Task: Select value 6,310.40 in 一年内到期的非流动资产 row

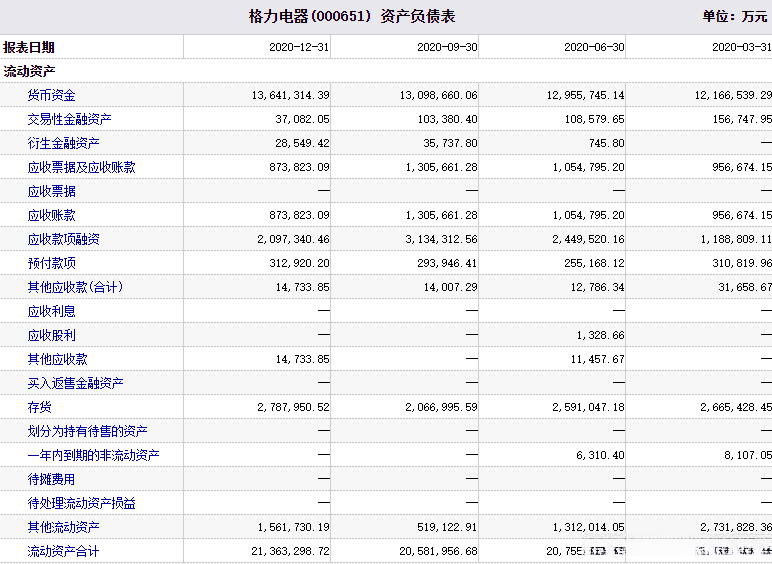Action: click(601, 456)
